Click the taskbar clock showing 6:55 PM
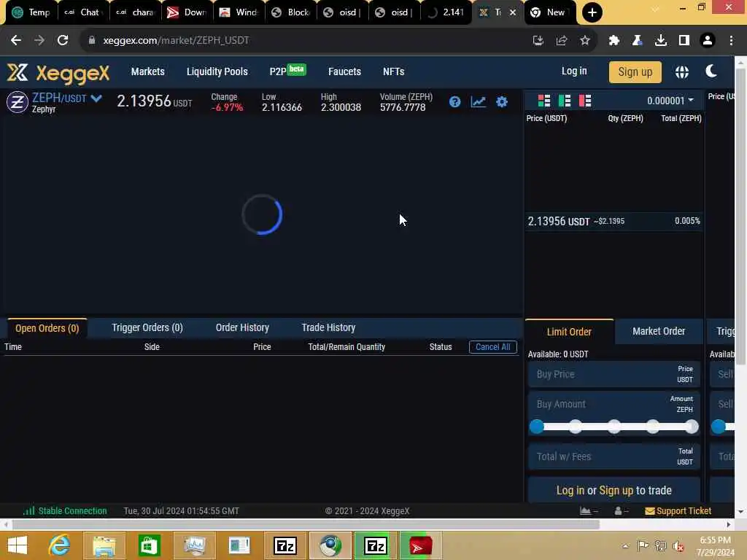Screen dimensions: 747x560 715,546
